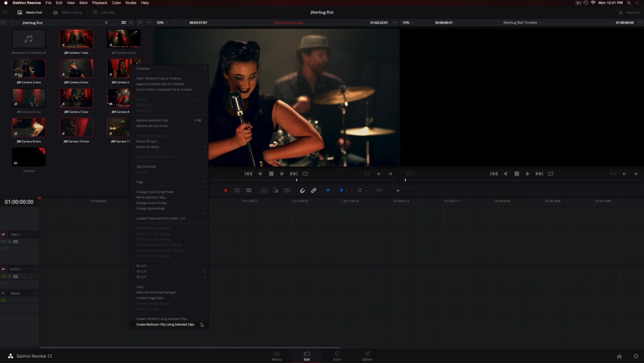Open the Deliver page

(367, 356)
